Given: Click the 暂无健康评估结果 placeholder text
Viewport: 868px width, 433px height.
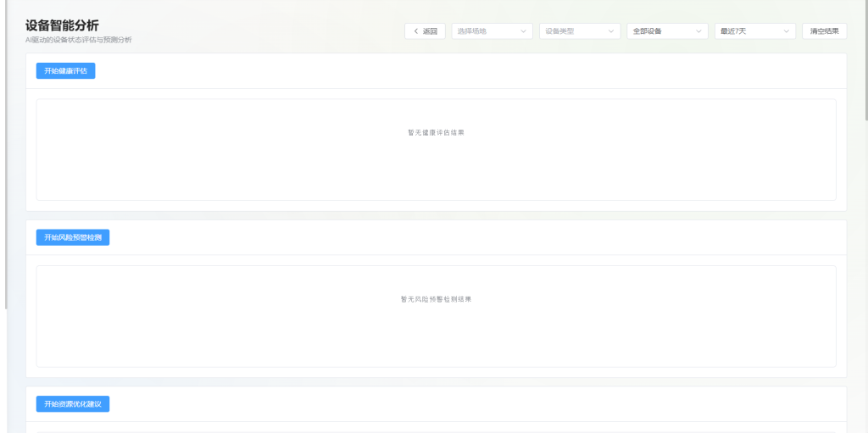Looking at the screenshot, I should [436, 133].
